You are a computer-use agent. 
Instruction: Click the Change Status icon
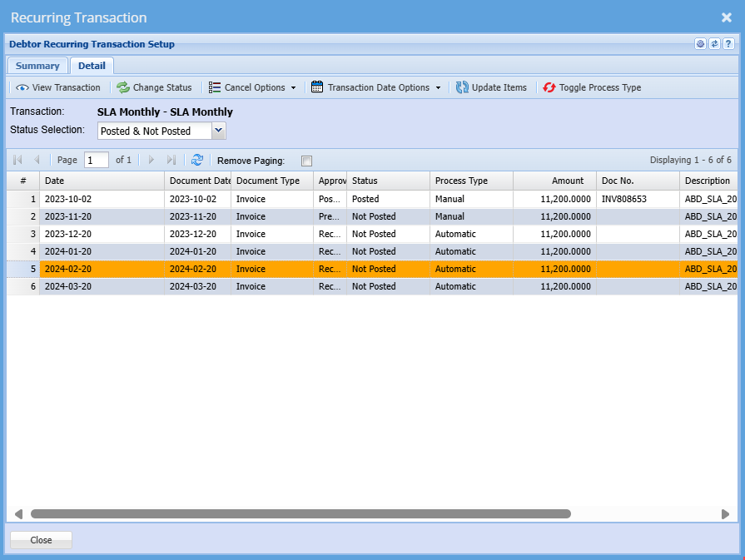click(x=123, y=87)
